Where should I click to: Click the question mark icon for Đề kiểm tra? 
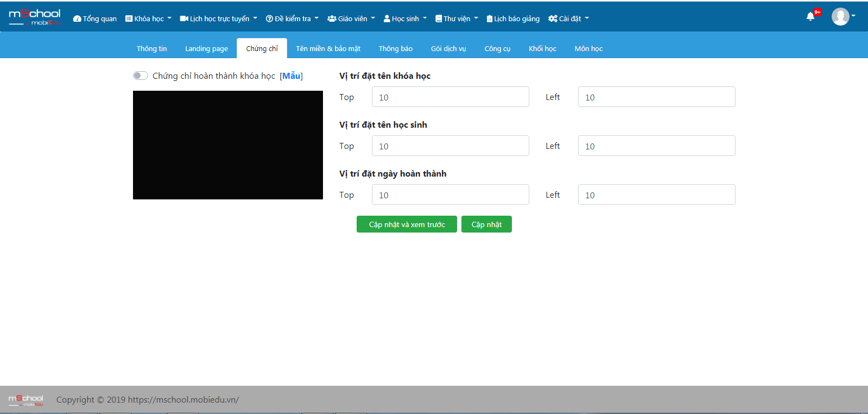(x=269, y=18)
